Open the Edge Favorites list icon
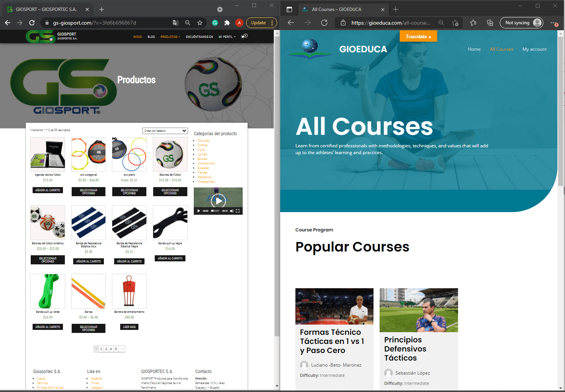Image resolution: width=565 pixels, height=392 pixels. pyautogui.click(x=473, y=23)
